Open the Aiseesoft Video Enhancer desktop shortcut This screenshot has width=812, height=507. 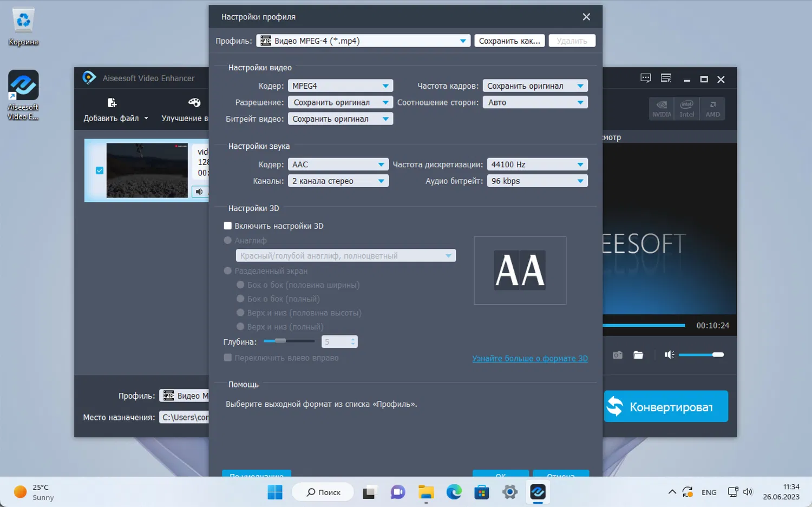coord(23,95)
